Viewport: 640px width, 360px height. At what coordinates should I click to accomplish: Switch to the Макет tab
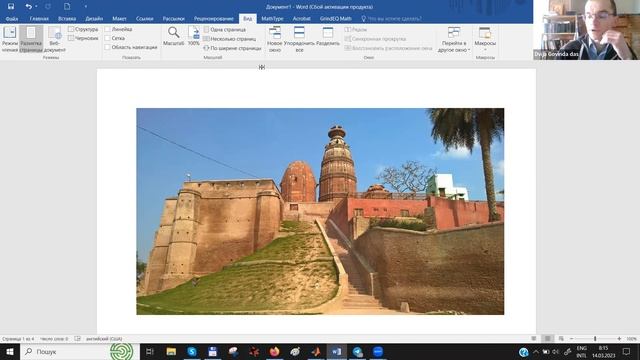point(119,18)
